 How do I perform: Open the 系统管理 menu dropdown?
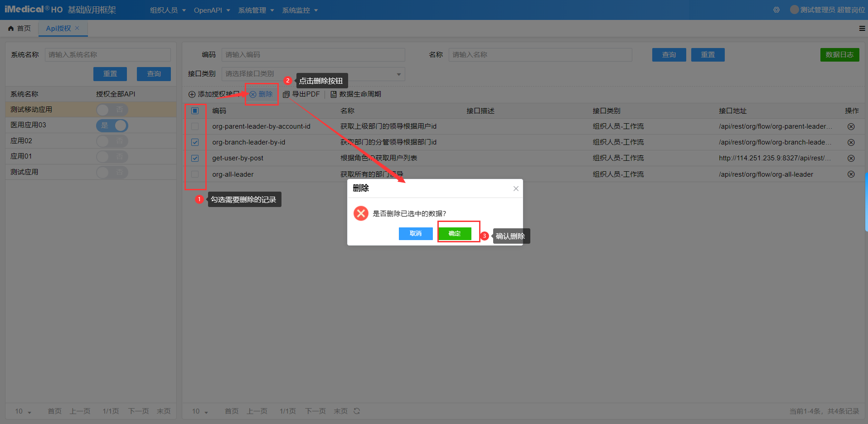click(256, 10)
